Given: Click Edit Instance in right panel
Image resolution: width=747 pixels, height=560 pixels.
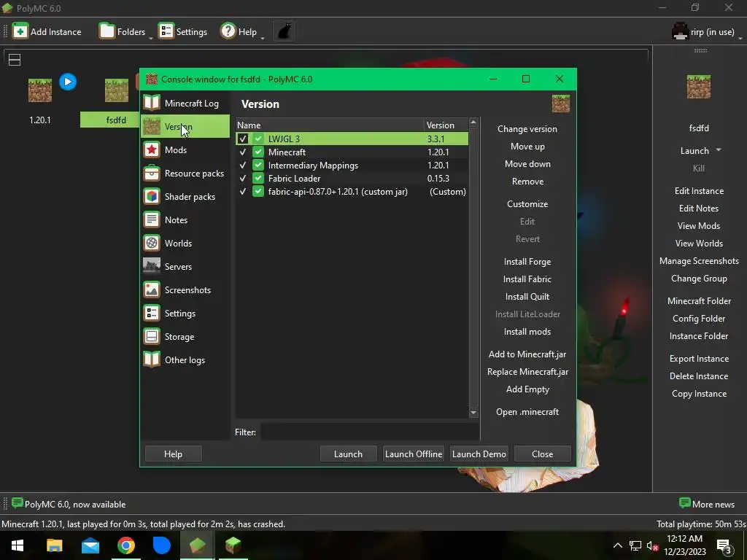Looking at the screenshot, I should point(698,191).
